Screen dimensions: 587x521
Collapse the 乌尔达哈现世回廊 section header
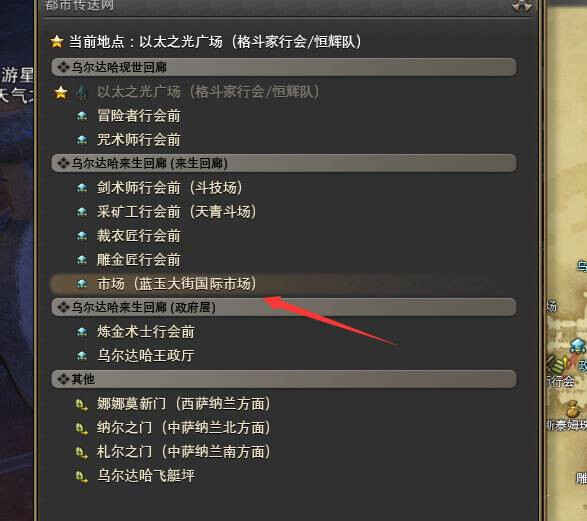284,67
